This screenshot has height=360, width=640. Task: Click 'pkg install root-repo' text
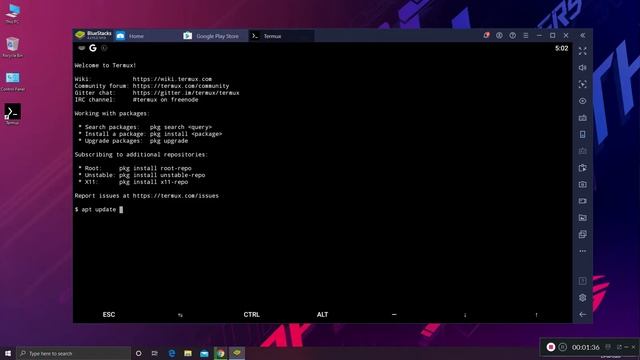click(155, 168)
